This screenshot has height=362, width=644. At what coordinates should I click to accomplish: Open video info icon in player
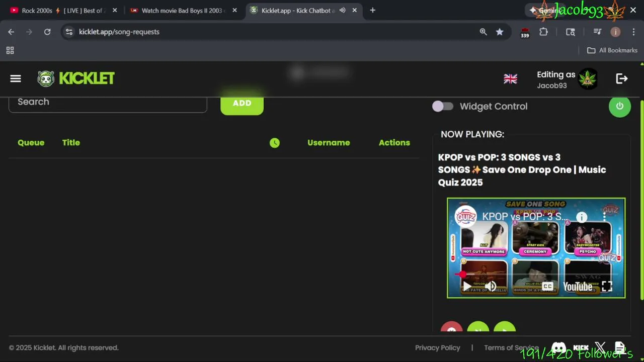point(582,217)
